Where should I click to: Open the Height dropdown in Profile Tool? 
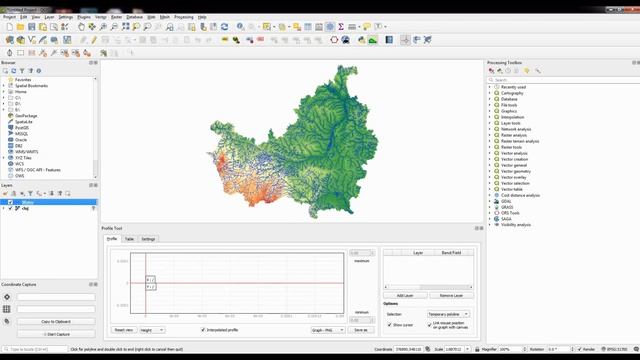coord(152,330)
